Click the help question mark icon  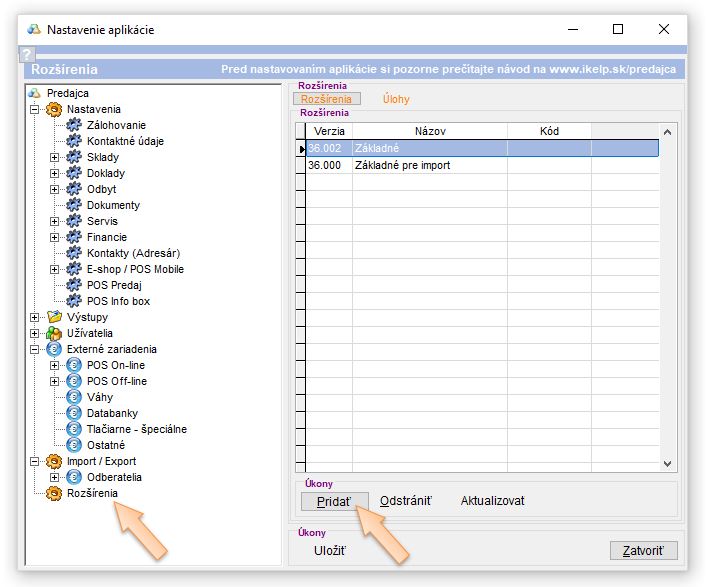click(x=27, y=55)
